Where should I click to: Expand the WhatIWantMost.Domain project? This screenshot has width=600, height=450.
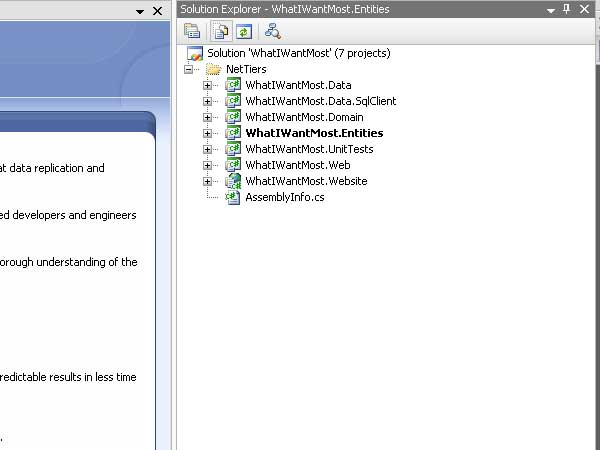(x=207, y=117)
